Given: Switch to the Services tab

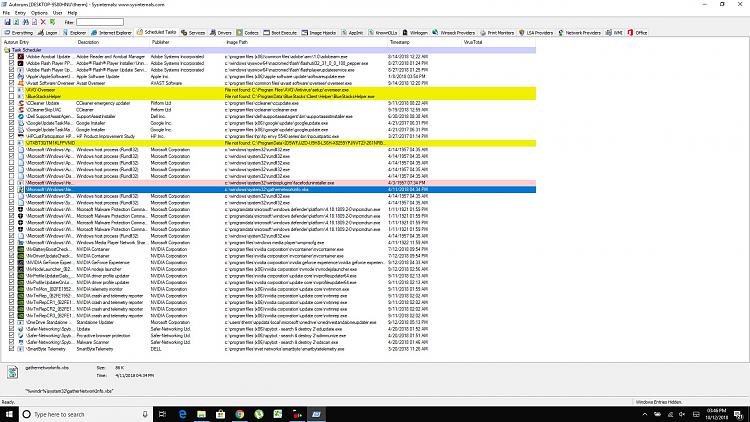Looking at the screenshot, I should [193, 33].
